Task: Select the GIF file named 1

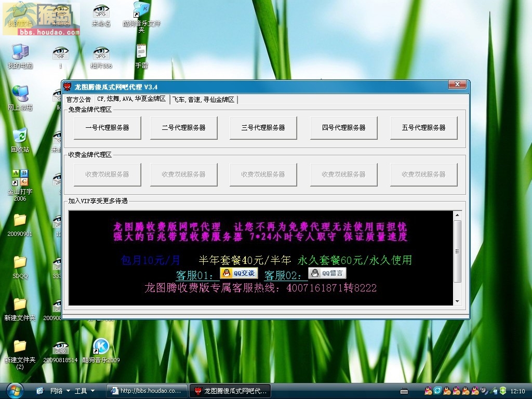Action: [61, 57]
